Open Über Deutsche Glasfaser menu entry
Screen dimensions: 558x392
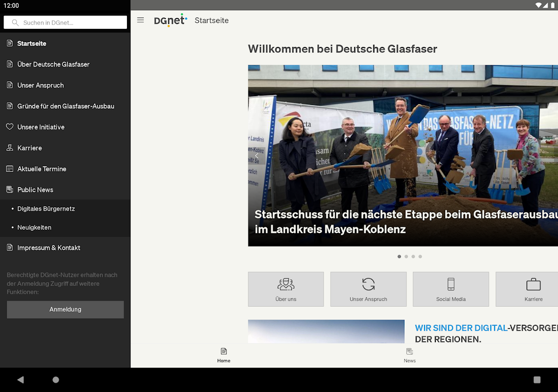click(x=65, y=64)
